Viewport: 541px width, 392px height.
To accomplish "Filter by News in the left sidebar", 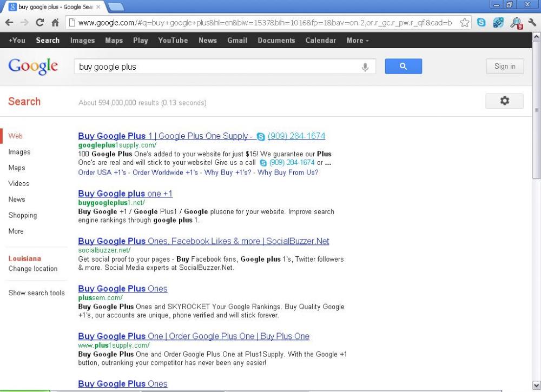I will pos(17,200).
